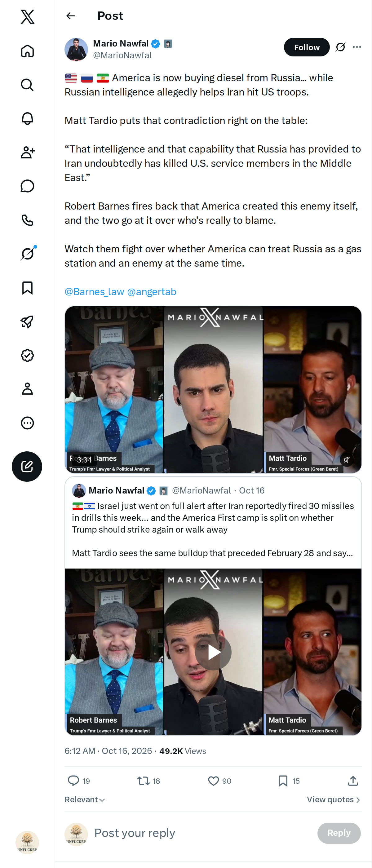Bookmark this post

[x=289, y=781]
